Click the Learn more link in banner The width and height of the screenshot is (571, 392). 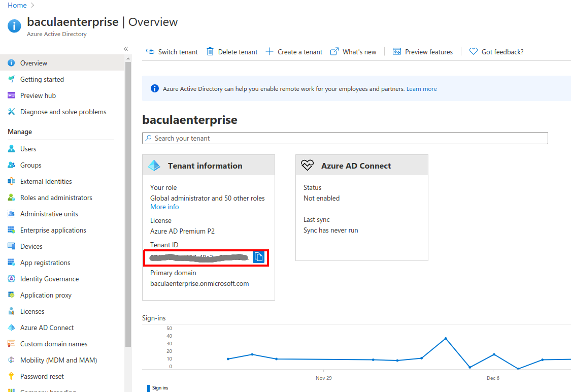pyautogui.click(x=421, y=88)
